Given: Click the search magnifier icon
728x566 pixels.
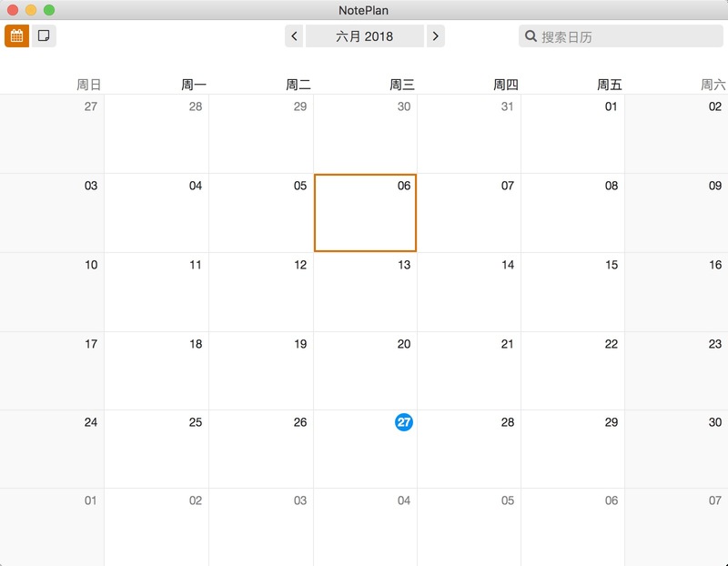Looking at the screenshot, I should click(530, 36).
